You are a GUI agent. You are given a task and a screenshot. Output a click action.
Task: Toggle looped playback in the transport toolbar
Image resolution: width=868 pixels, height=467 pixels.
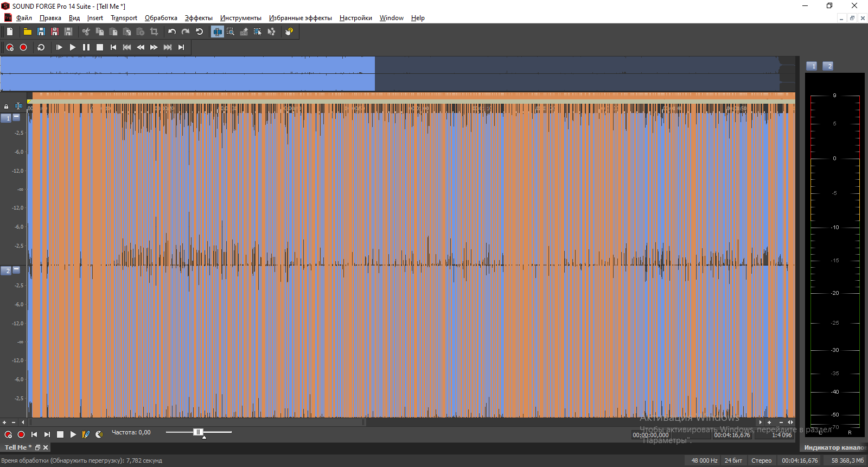(41, 47)
